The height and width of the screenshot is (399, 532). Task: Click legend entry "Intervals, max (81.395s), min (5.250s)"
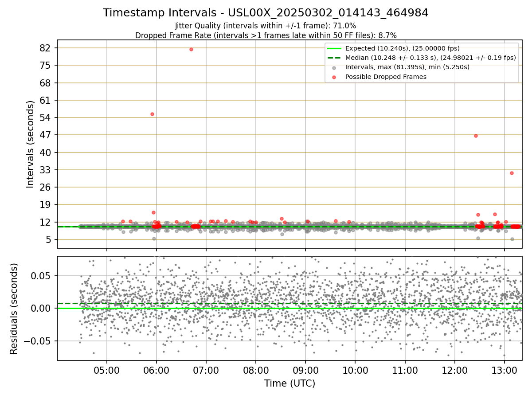click(407, 67)
